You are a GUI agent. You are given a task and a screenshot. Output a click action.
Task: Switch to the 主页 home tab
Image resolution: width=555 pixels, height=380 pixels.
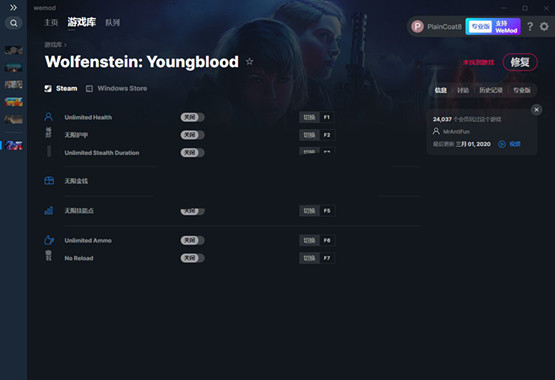[x=51, y=23]
